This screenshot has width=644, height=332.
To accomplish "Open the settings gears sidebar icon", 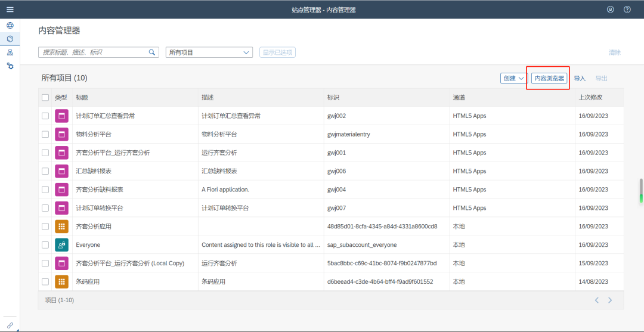I will (x=10, y=66).
